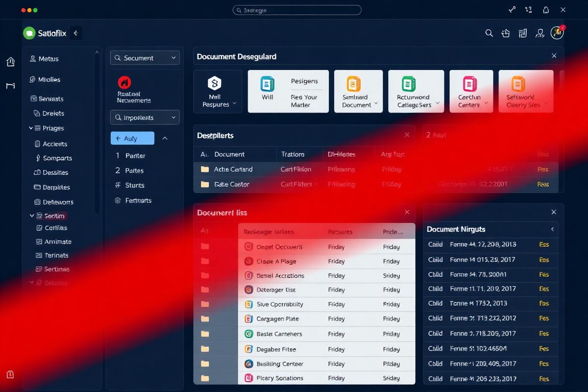The width and height of the screenshot is (588, 392).
Task: Close the Documerrt liss panel
Action: click(x=407, y=213)
